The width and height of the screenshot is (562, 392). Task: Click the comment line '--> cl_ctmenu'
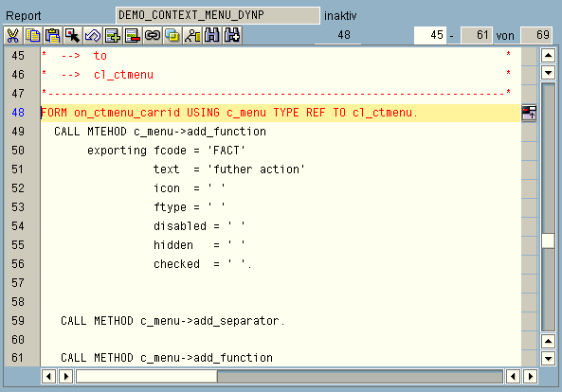[107, 75]
